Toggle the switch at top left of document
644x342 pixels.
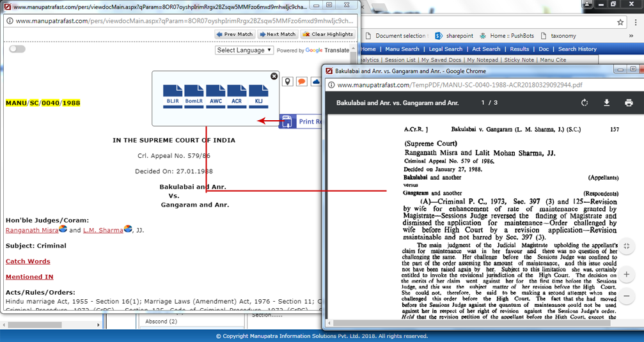pyautogui.click(x=17, y=49)
